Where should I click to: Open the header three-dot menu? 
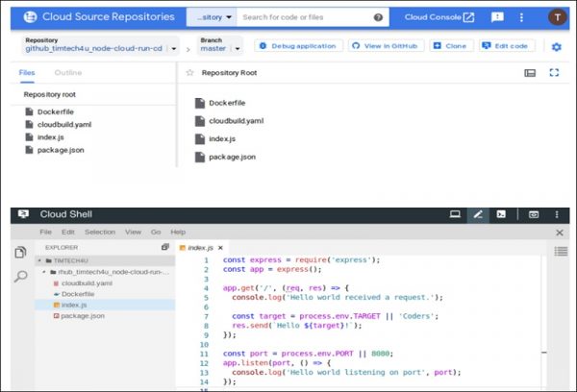click(521, 17)
